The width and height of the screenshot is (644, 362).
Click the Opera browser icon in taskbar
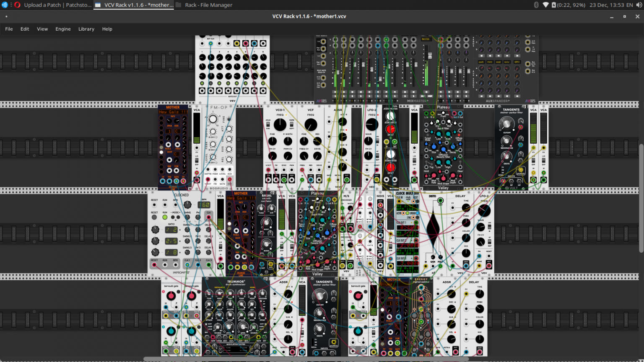(x=17, y=5)
